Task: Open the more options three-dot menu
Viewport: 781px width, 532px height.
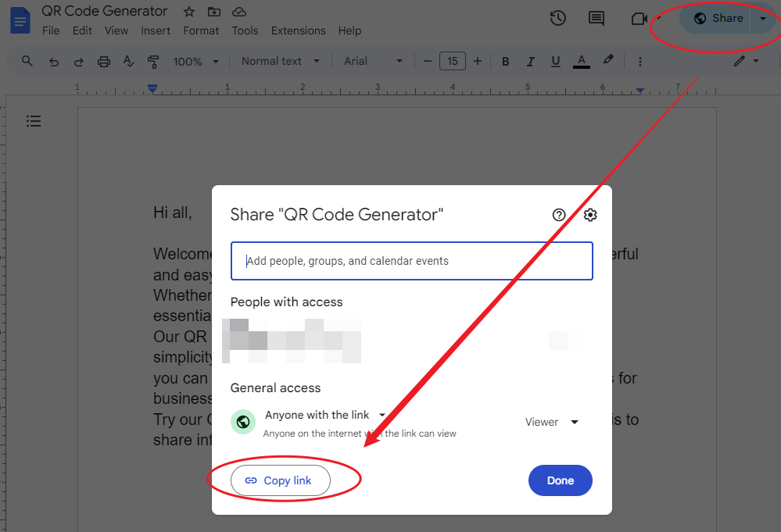Action: tap(640, 62)
